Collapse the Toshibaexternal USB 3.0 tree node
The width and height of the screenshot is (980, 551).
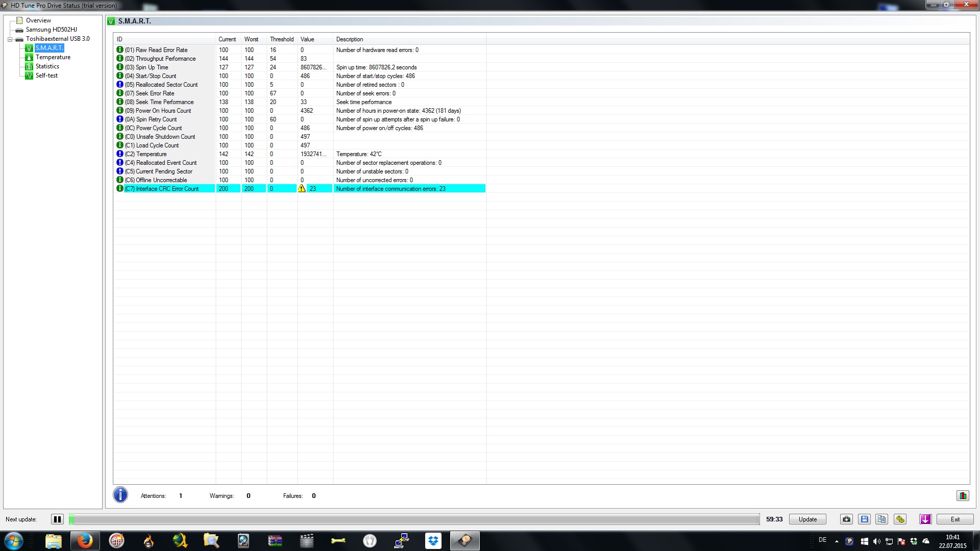coord(10,39)
